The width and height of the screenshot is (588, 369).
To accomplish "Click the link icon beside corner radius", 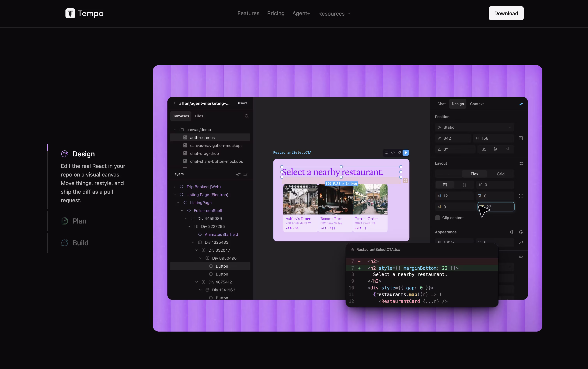I will (x=521, y=242).
